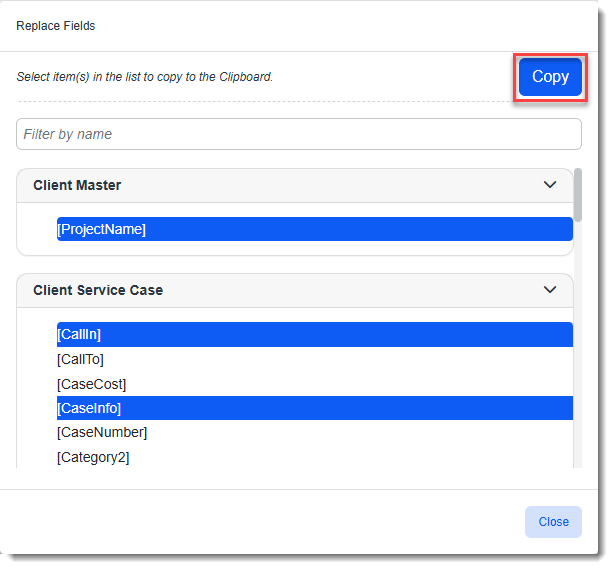Screen dimensions: 613x569
Task: Click the Client Service Case header title
Action: 98,290
